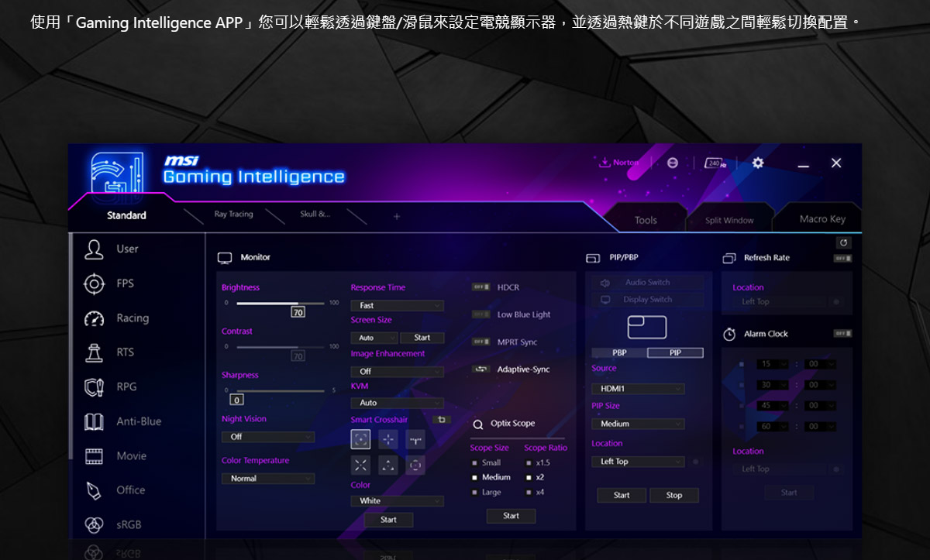Open the Image Enhancement dropdown
930x560 pixels.
coord(398,372)
